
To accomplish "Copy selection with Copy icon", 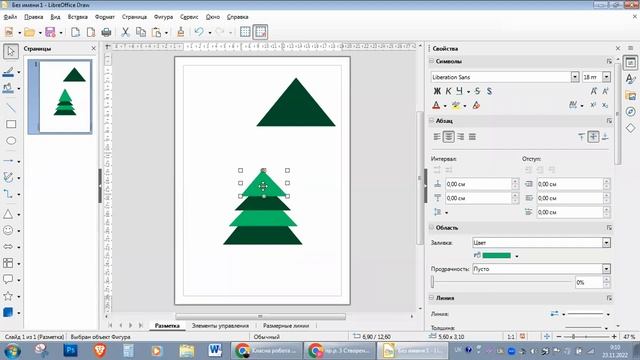I will tap(141, 32).
